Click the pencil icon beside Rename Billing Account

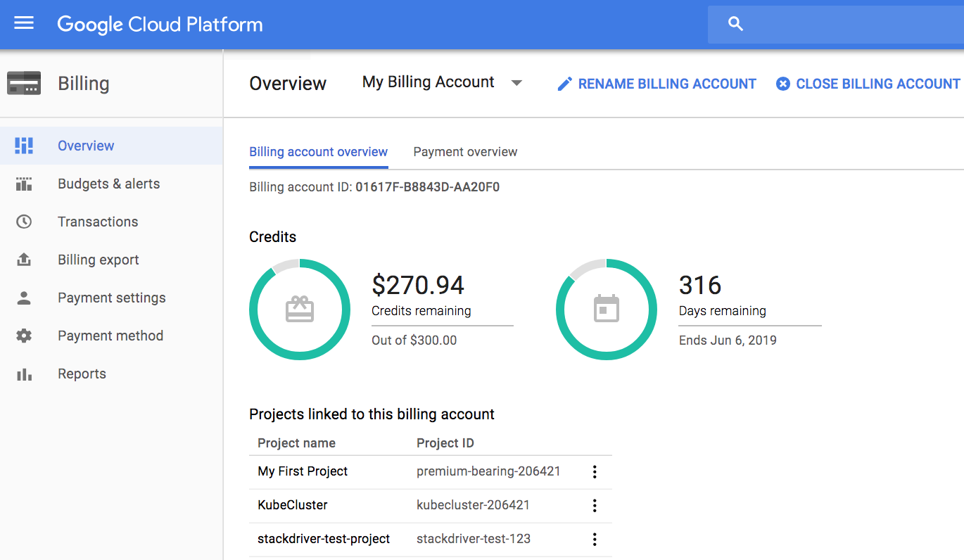564,84
